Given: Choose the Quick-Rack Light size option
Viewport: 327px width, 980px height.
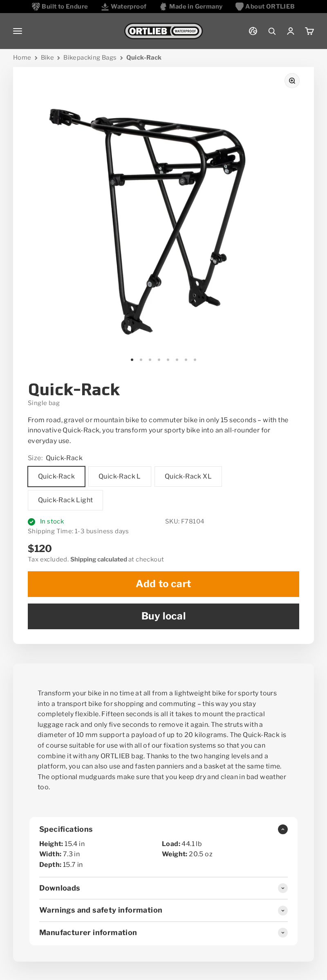Looking at the screenshot, I should tap(65, 500).
